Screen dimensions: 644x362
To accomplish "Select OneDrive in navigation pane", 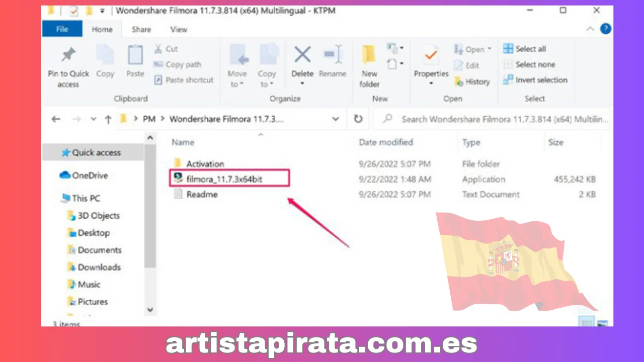I will [84, 175].
